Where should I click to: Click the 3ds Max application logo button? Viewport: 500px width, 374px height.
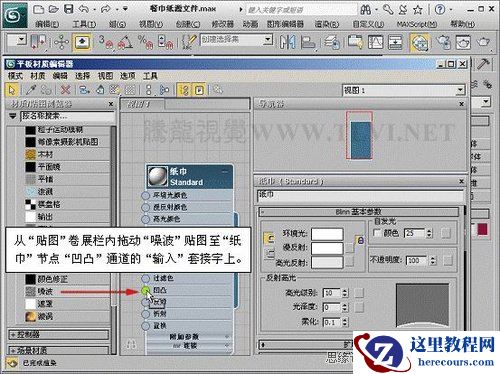15,15
